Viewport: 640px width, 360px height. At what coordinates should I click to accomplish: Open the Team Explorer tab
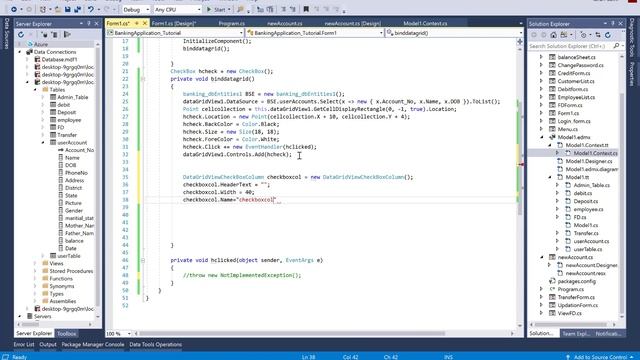click(x=576, y=334)
